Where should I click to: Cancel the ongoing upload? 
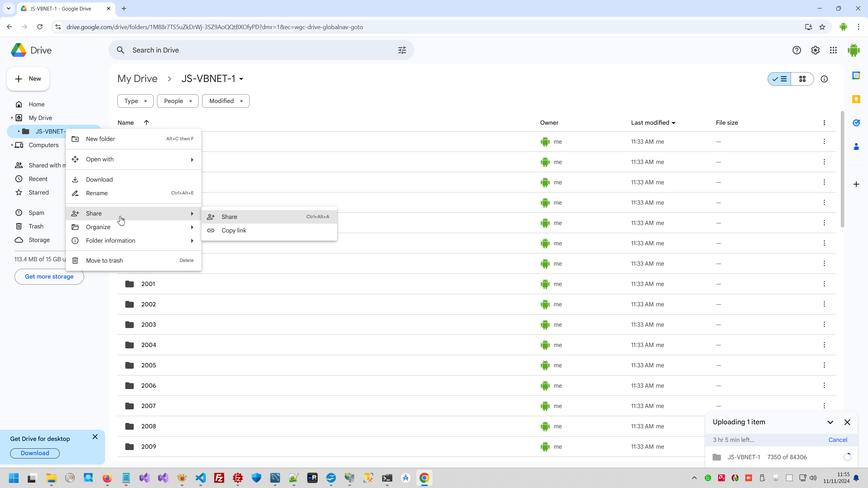pos(837,440)
